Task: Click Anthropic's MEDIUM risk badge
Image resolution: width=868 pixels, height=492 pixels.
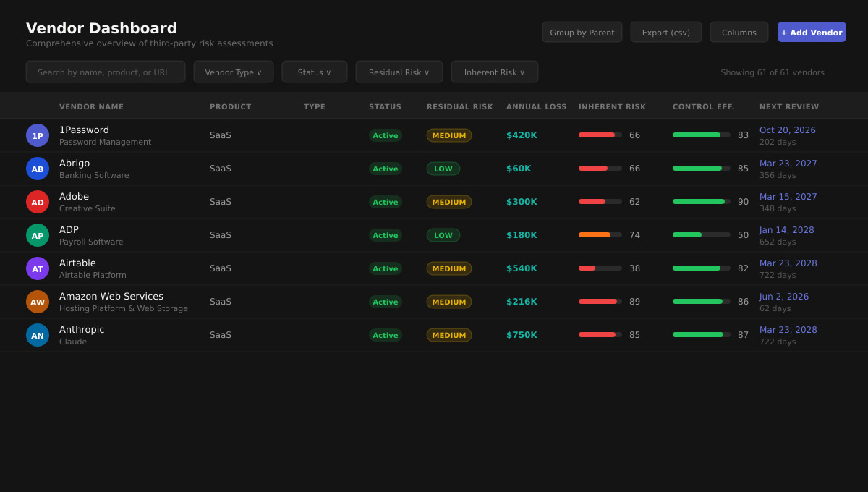Action: (x=449, y=335)
